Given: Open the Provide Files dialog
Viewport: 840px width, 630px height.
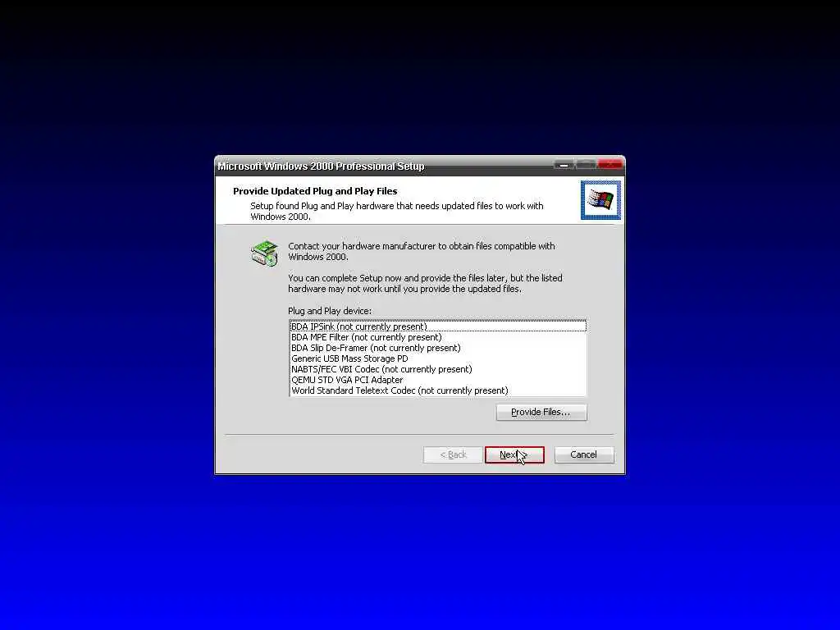Looking at the screenshot, I should [x=541, y=412].
